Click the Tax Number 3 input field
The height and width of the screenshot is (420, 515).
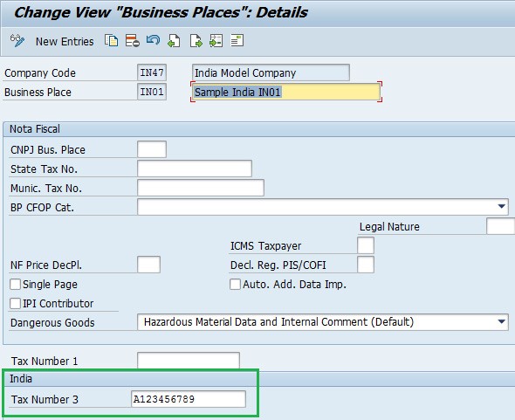click(189, 399)
